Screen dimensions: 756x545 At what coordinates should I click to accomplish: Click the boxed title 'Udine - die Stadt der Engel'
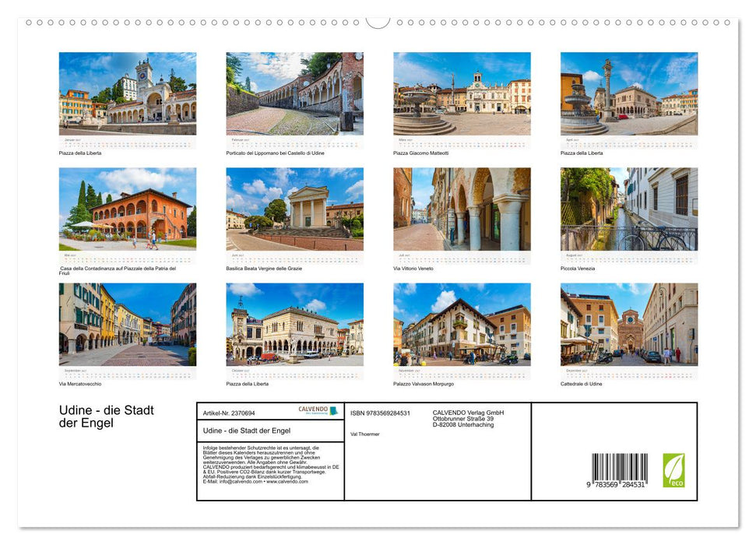[x=247, y=431]
